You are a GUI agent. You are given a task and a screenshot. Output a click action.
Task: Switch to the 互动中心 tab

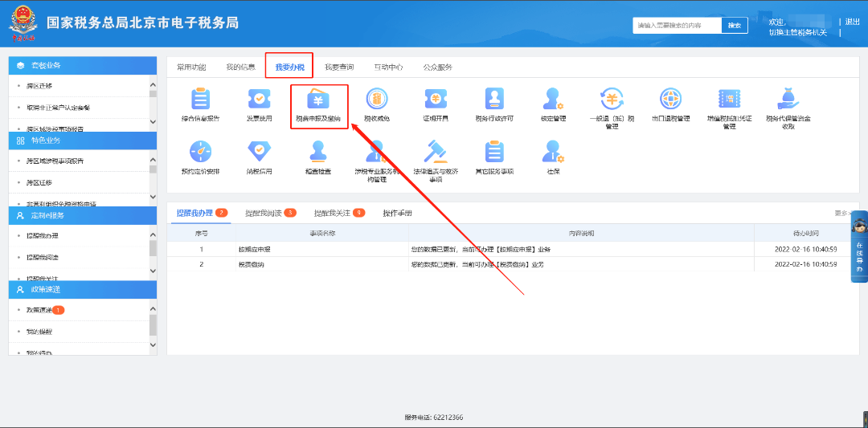pos(388,67)
